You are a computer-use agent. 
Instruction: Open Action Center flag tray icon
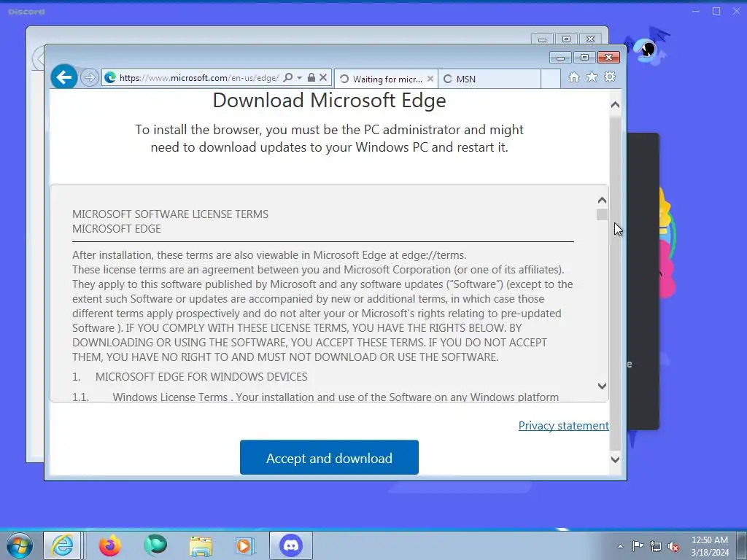(x=638, y=546)
